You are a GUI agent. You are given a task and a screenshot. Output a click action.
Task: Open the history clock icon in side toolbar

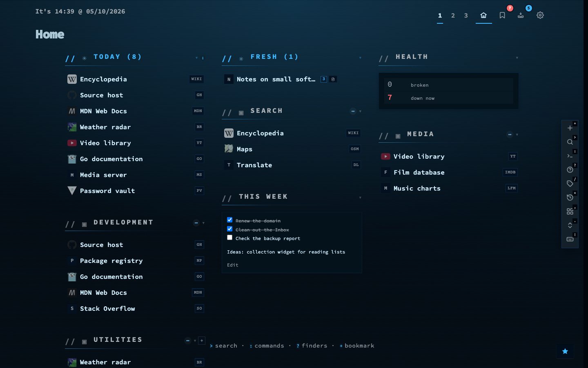pyautogui.click(x=570, y=197)
